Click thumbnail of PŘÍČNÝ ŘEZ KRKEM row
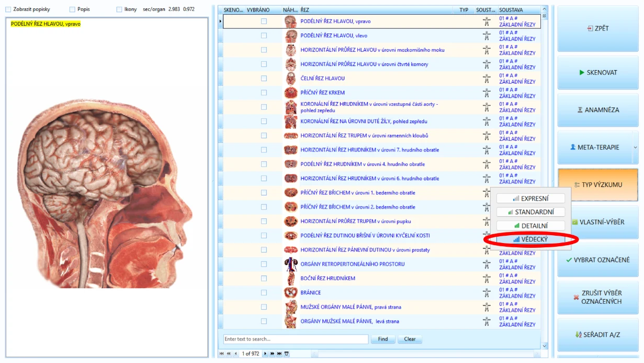This screenshot has height=363, width=644. tap(290, 93)
